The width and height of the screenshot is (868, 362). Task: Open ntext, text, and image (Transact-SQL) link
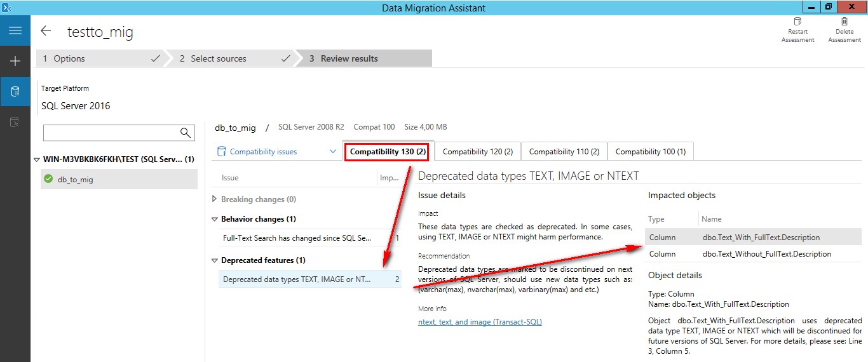480,322
